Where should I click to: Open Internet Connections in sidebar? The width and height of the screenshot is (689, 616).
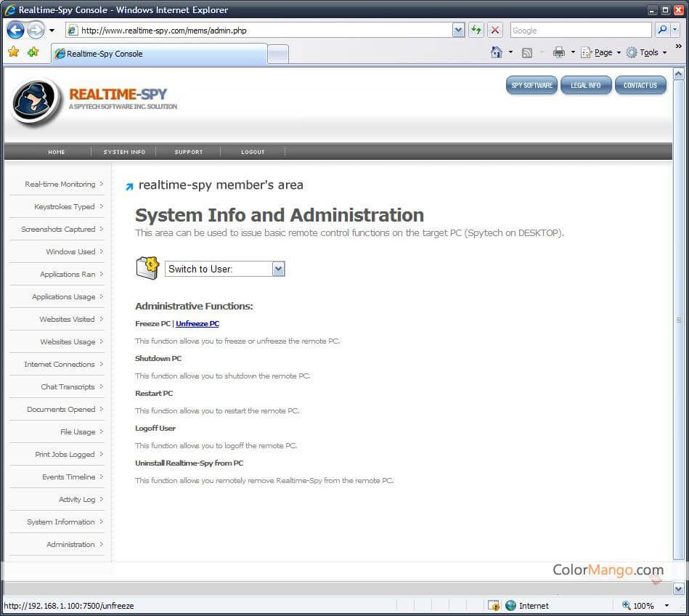[x=60, y=365]
